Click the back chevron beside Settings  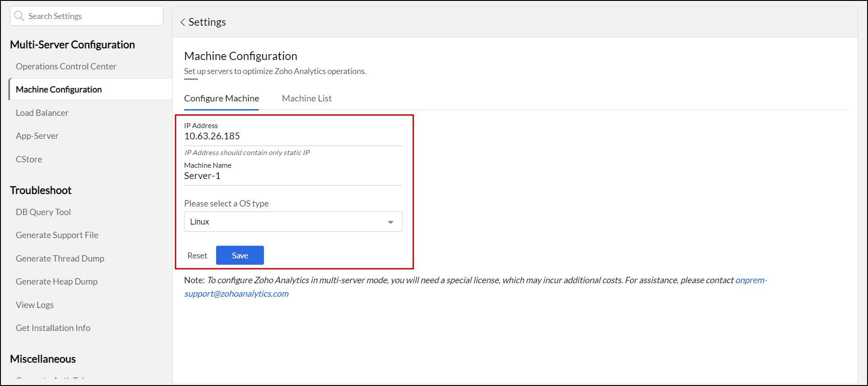click(x=183, y=22)
